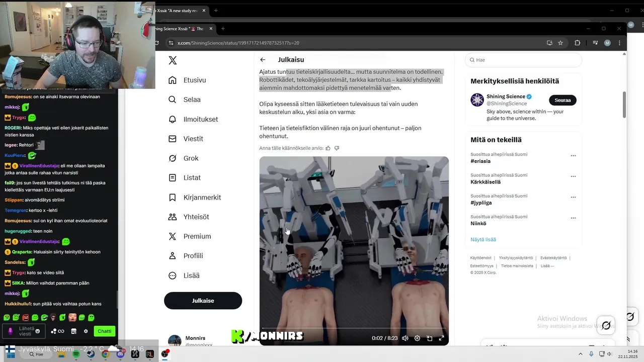Open Steam from taskbar

click(x=91, y=354)
